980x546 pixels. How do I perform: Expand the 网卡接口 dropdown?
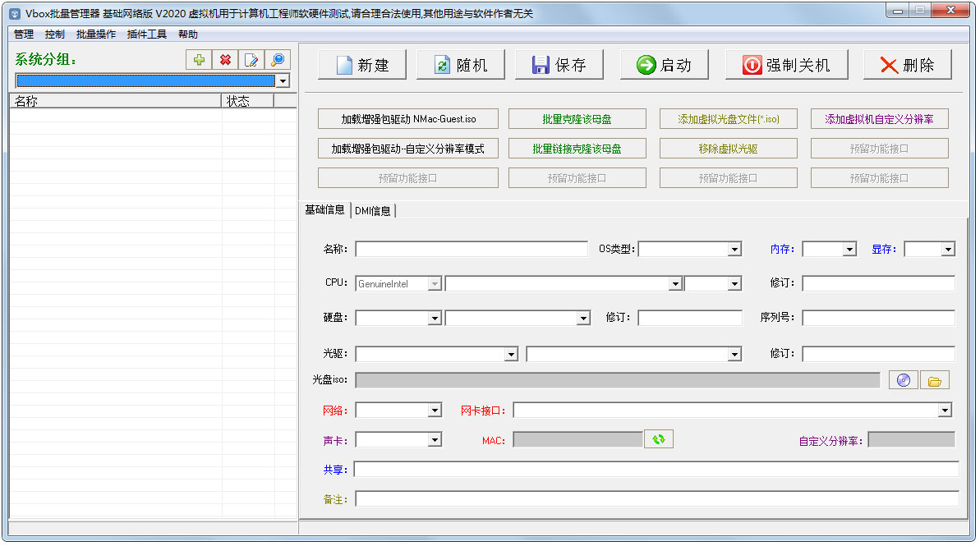tap(945, 410)
